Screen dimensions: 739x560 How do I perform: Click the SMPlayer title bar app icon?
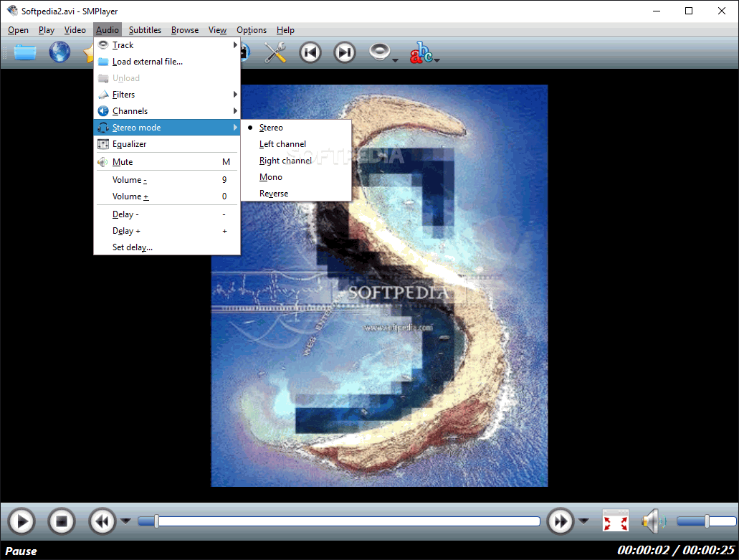[12, 10]
